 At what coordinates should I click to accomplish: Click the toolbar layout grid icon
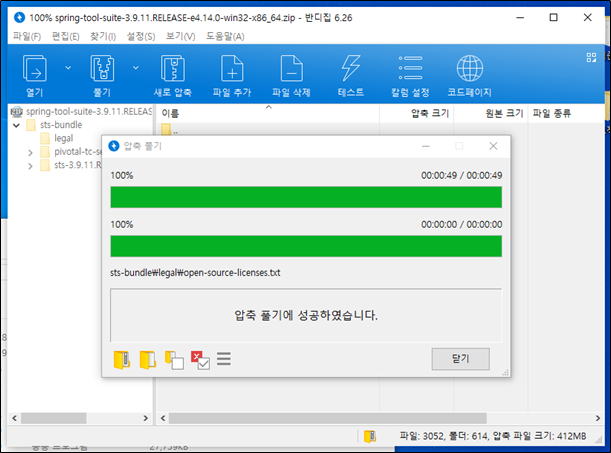(x=591, y=58)
